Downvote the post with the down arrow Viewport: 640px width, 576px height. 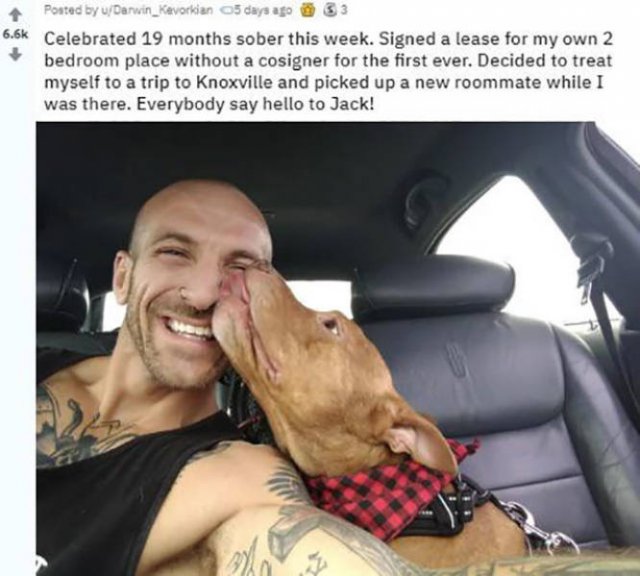coord(14,54)
